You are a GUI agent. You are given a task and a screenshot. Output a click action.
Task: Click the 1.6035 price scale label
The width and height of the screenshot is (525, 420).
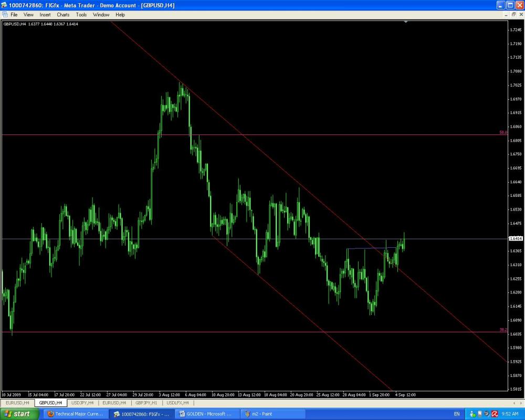click(x=516, y=334)
